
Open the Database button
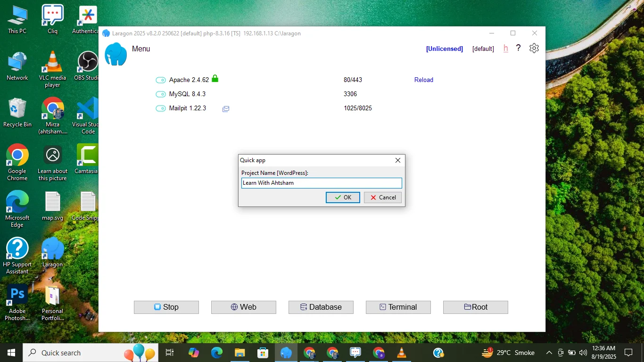point(321,307)
